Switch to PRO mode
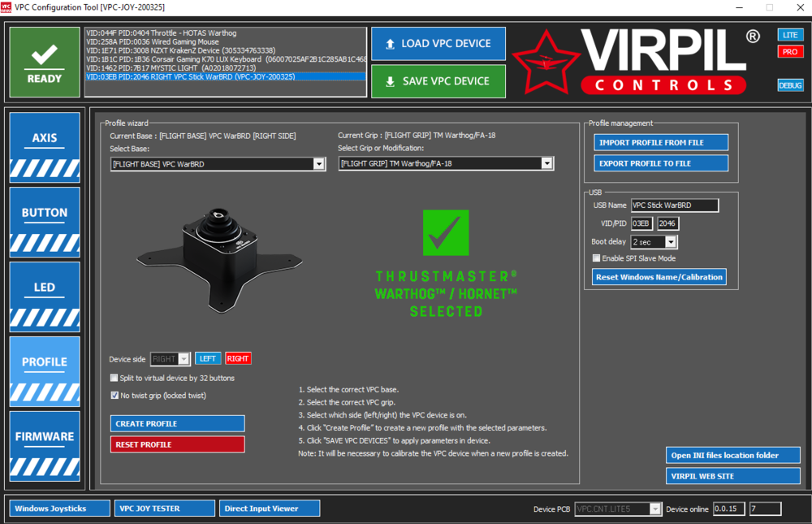Screen dimensions: 812x524 [790, 52]
